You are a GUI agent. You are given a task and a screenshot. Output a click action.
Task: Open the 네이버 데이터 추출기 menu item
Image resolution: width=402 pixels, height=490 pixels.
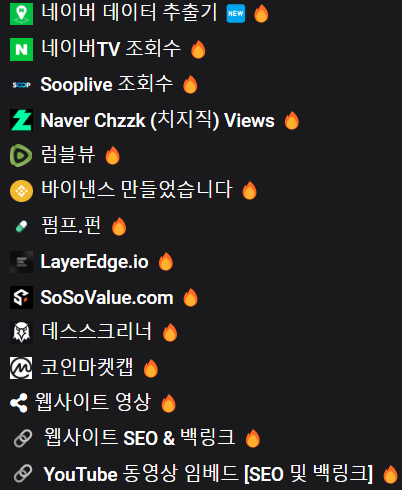pos(129,13)
